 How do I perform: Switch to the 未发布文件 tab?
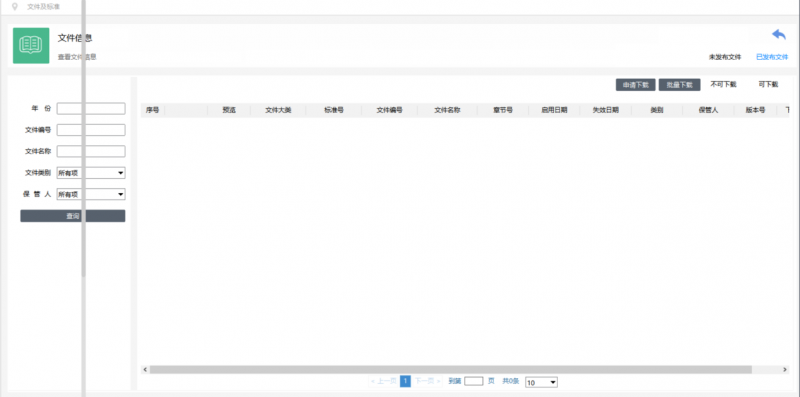724,57
